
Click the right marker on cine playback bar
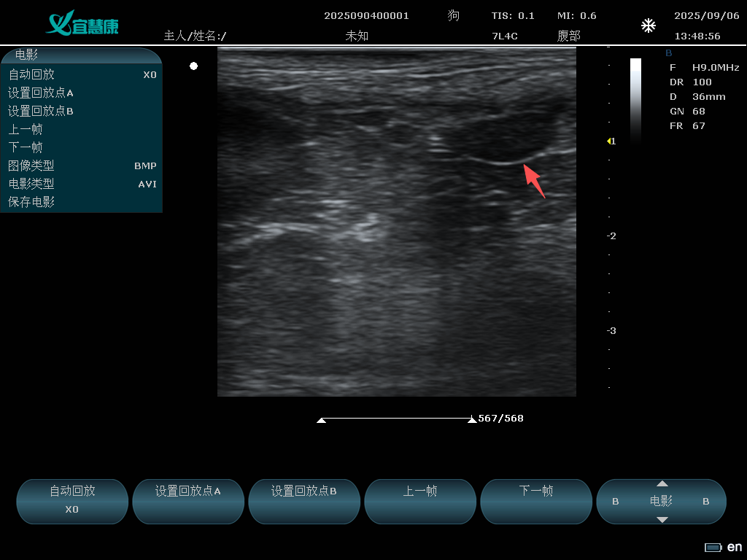[472, 420]
